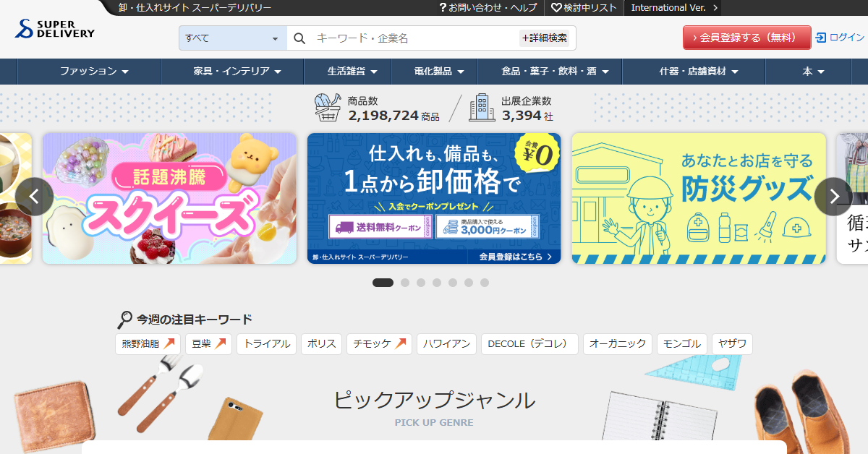Click trending arrow beside 豆柴
The height and width of the screenshot is (454, 868).
(x=221, y=343)
